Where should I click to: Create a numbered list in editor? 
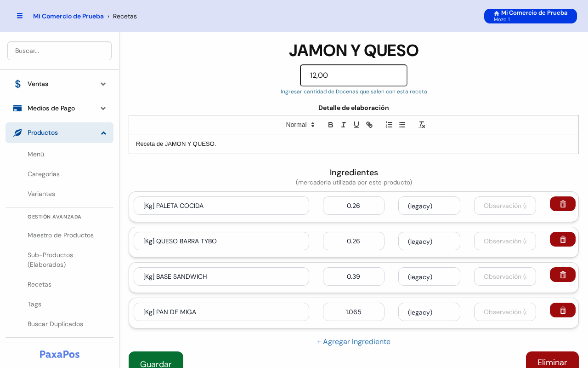389,125
